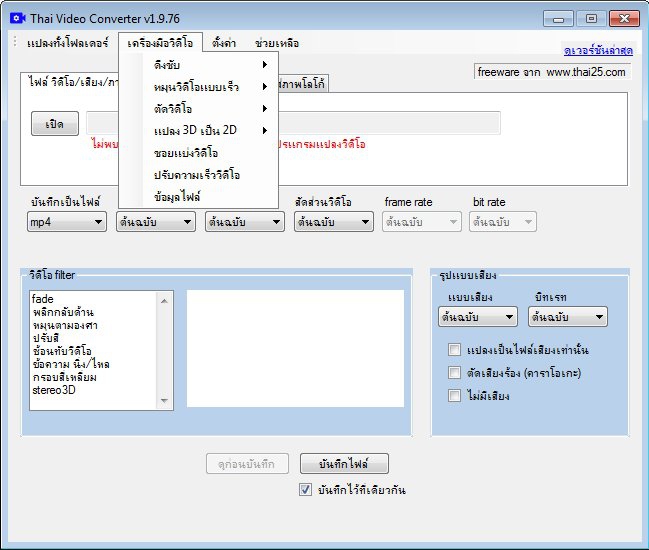Enable ไม่มีเสียง checkbox
Viewport: 649px width, 550px height.
pyautogui.click(x=454, y=396)
